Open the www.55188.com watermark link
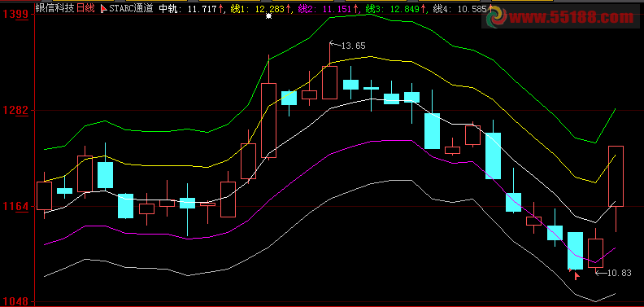The image size is (644, 307). pyautogui.click(x=572, y=18)
